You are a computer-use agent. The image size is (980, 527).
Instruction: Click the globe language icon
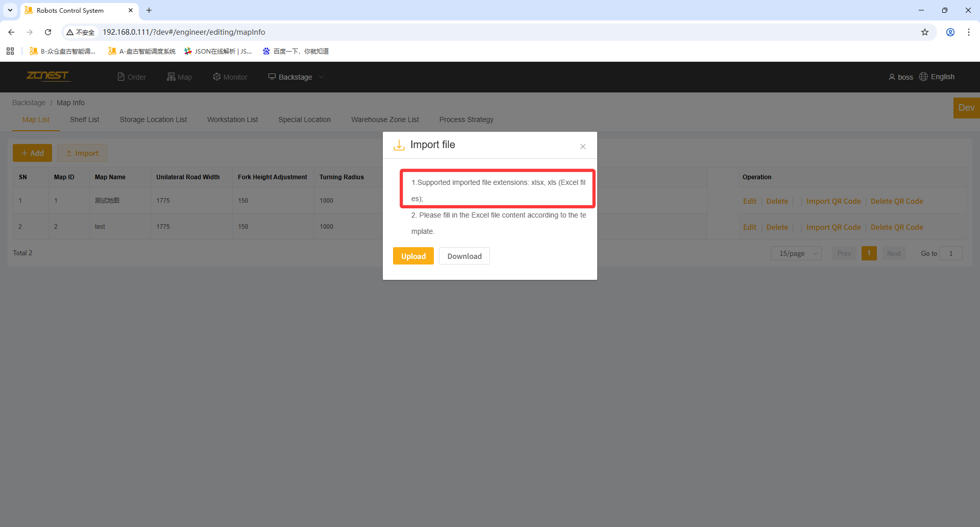923,77
